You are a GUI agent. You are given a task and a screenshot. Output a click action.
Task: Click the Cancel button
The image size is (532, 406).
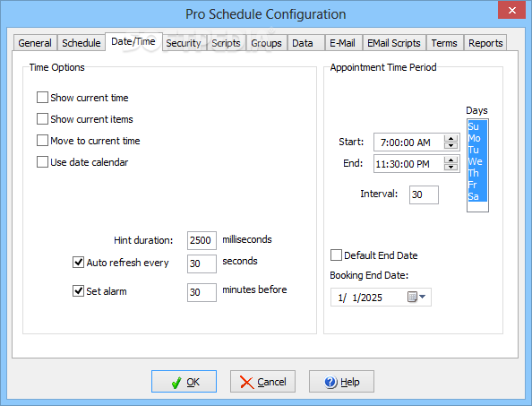[262, 382]
